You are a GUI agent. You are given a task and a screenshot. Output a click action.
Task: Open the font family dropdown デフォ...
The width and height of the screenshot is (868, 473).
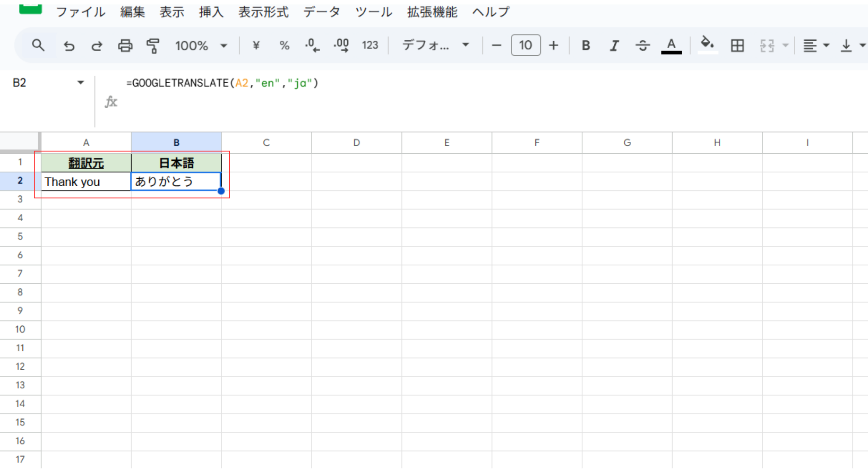tap(435, 45)
